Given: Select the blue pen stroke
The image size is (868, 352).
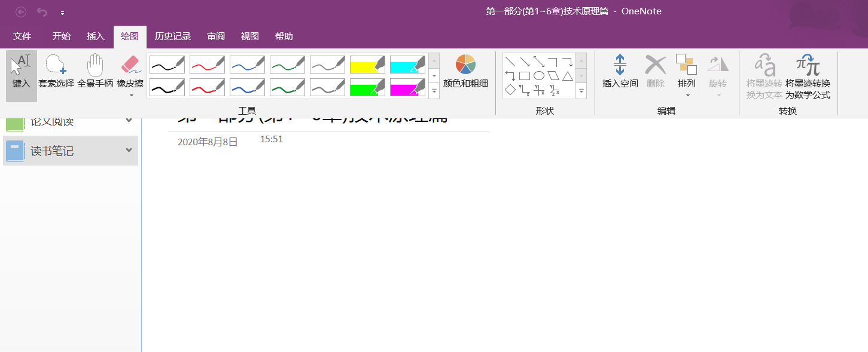Looking at the screenshot, I should 246,64.
